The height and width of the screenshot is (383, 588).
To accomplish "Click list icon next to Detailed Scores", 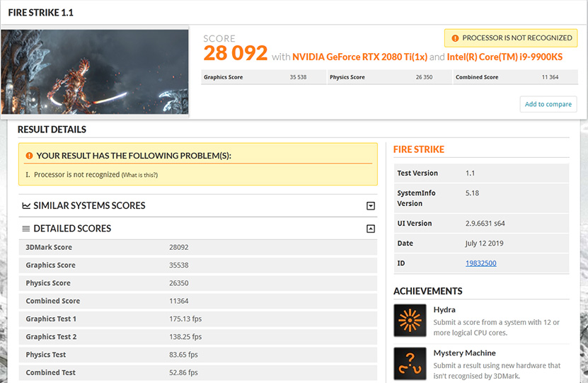I will tap(26, 229).
